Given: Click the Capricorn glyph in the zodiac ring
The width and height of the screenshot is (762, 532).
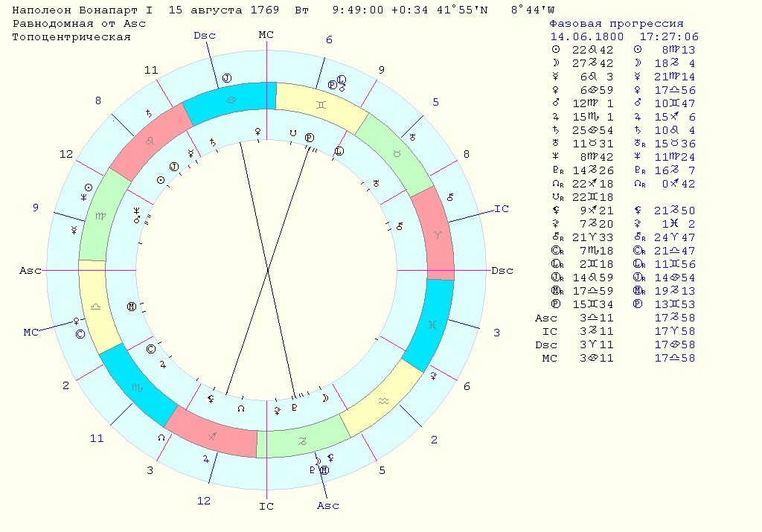Looking at the screenshot, I should coord(302,441).
